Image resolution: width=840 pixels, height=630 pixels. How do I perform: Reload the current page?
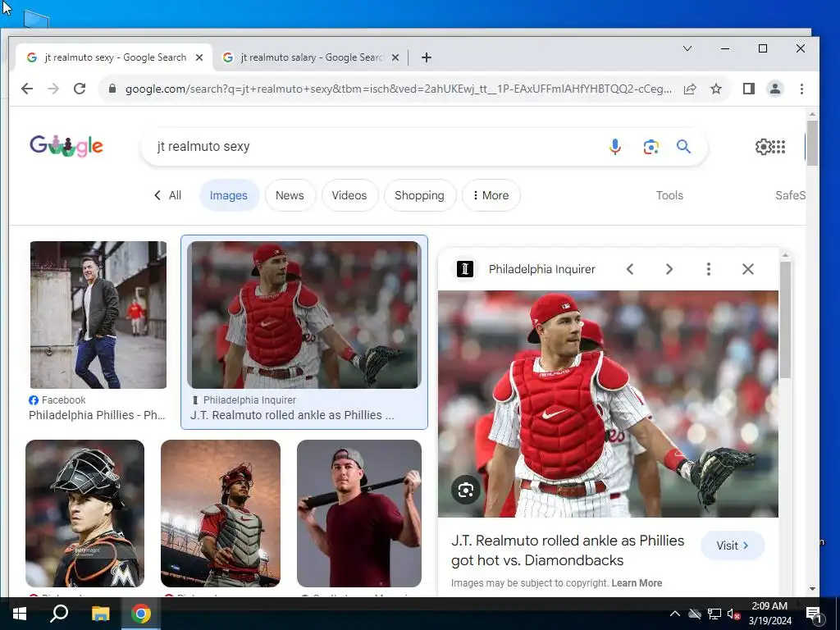click(80, 89)
